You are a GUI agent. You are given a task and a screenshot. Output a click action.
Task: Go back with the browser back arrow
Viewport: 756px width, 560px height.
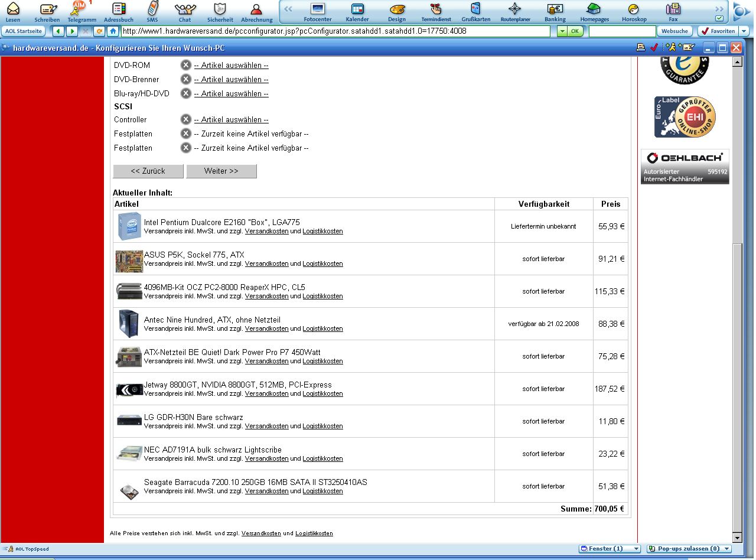pyautogui.click(x=58, y=31)
